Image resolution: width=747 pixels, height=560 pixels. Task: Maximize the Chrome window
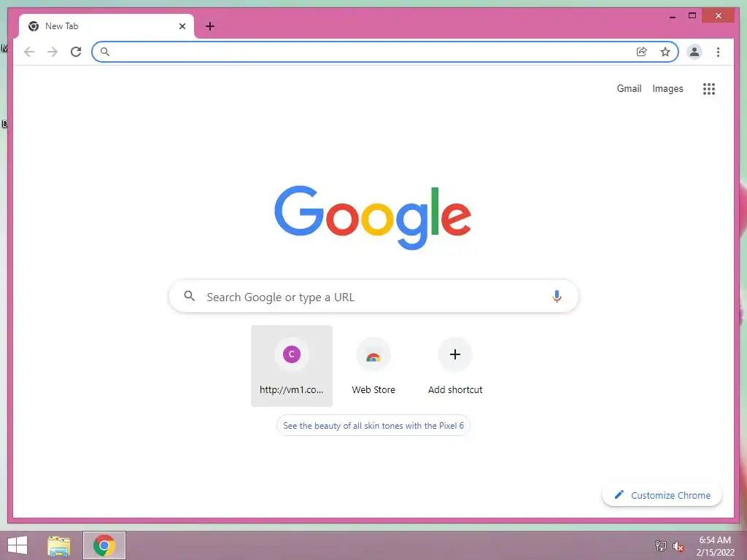coord(692,16)
